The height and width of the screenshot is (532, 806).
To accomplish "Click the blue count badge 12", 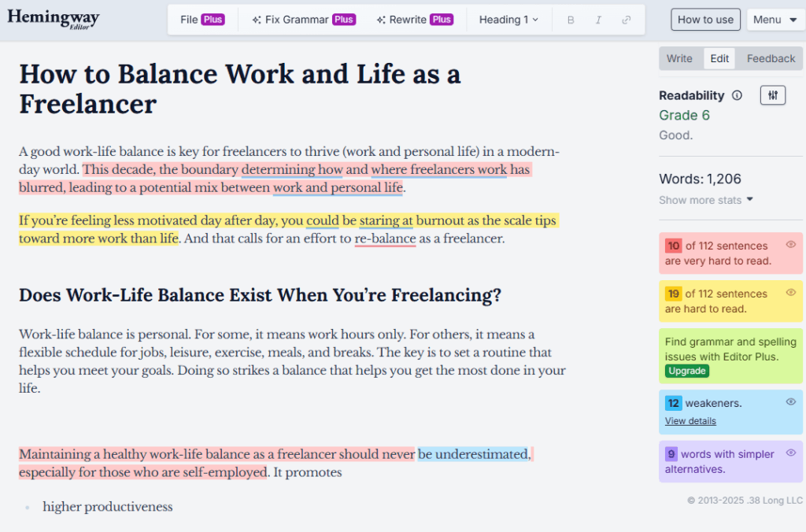I will tap(674, 403).
